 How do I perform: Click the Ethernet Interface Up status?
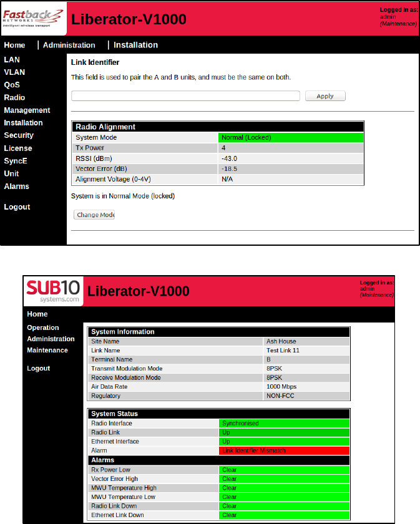284,441
